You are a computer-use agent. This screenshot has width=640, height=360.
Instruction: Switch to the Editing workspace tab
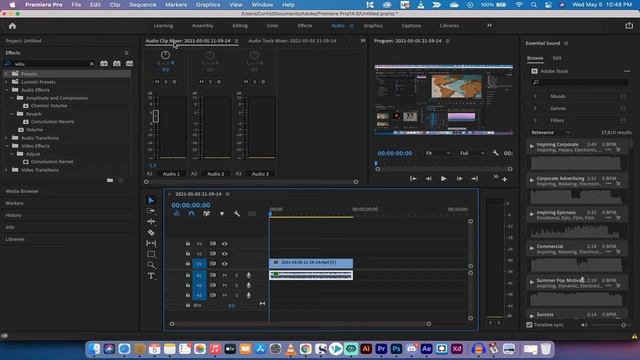(x=240, y=26)
